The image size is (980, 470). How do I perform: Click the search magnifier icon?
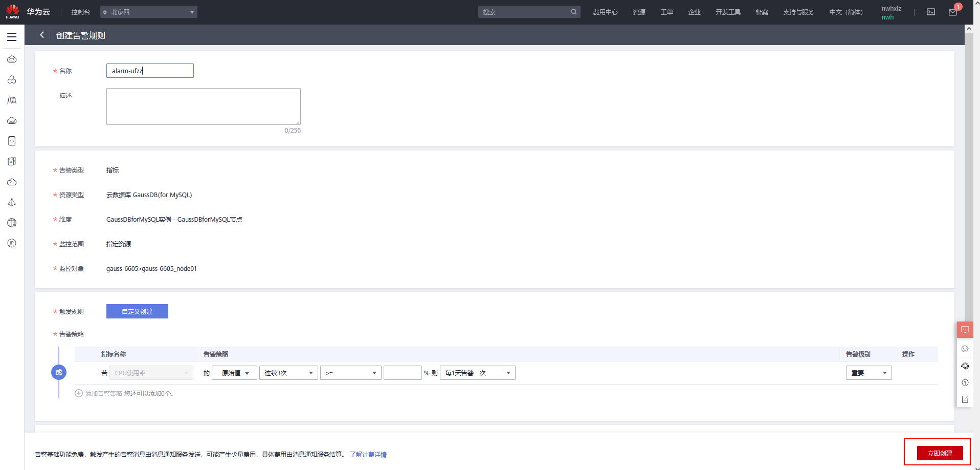click(x=574, y=12)
